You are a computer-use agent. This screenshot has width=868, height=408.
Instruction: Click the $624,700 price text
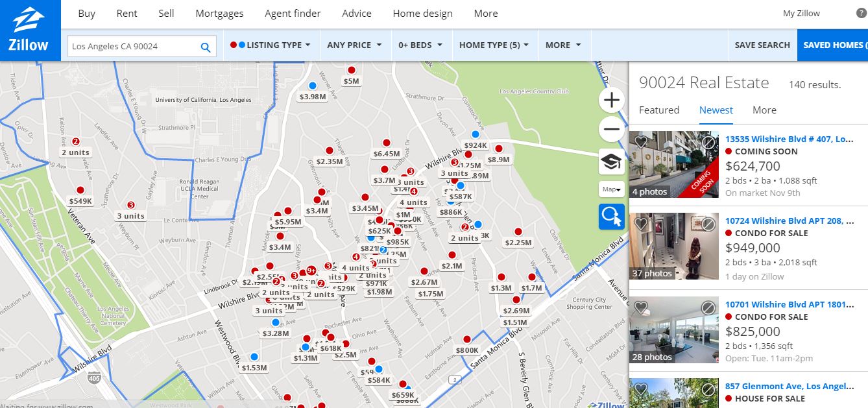click(x=753, y=166)
